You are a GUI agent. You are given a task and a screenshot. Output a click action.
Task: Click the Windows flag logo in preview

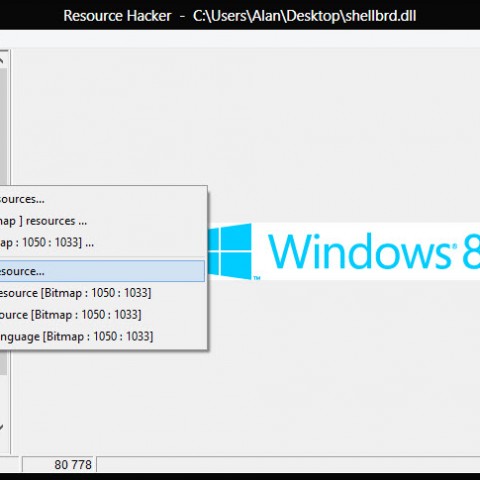[230, 251]
